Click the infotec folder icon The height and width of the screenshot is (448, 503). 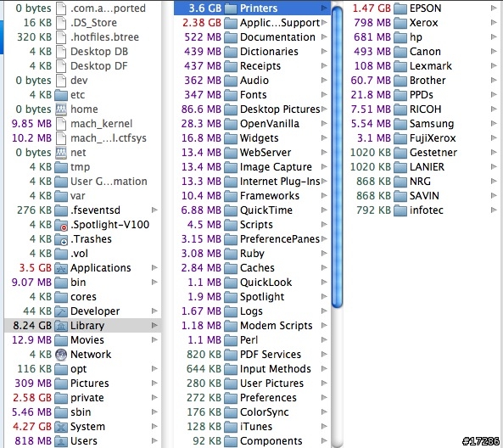pos(400,210)
